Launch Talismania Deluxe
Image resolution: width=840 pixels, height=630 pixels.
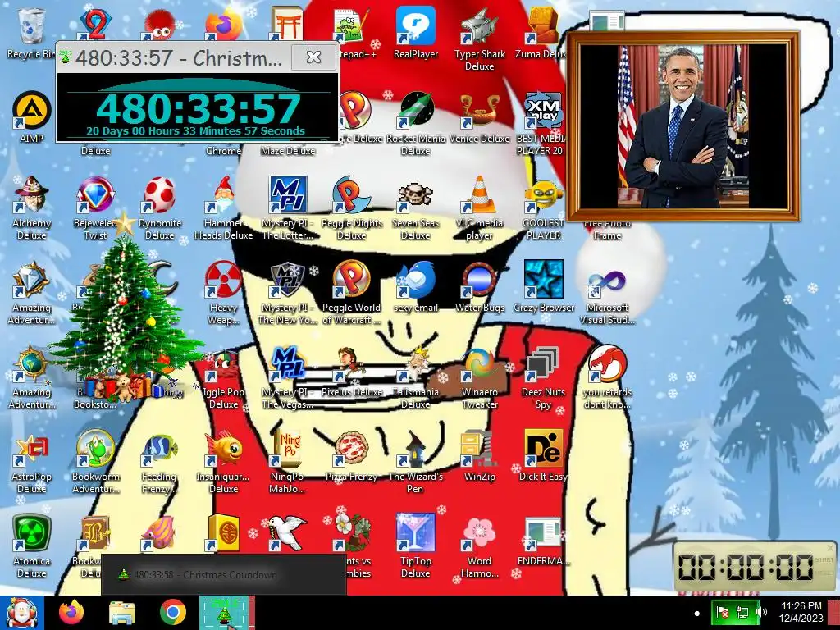point(416,378)
